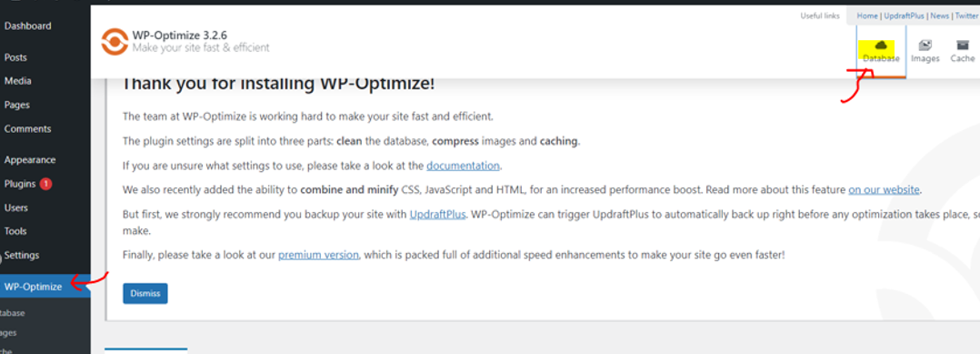Open UpdraftPlus in useful links bar
Screen dimensions: 980x354
click(x=905, y=16)
